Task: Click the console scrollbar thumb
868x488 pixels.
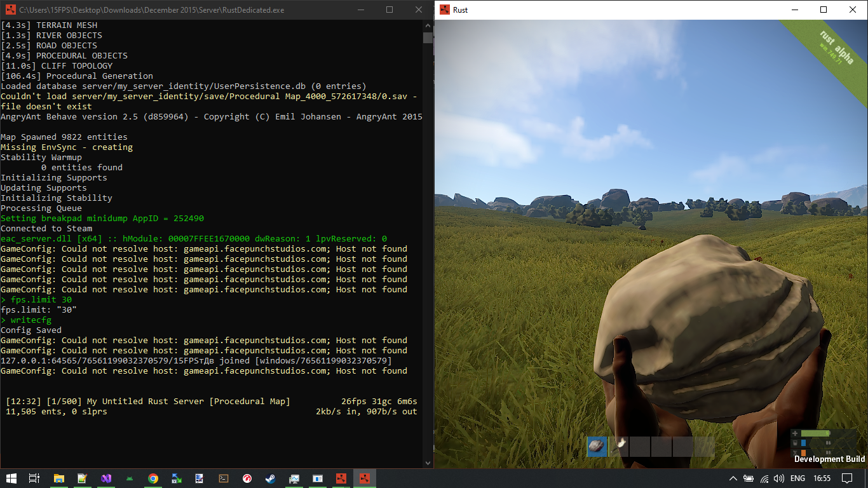Action: [x=428, y=37]
